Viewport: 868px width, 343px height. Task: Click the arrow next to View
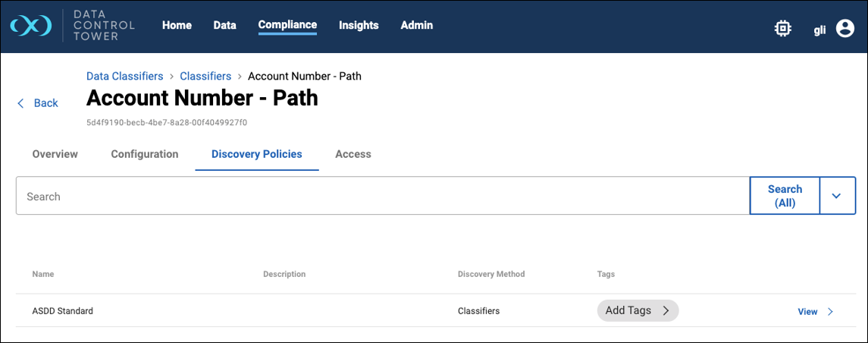pyautogui.click(x=830, y=311)
